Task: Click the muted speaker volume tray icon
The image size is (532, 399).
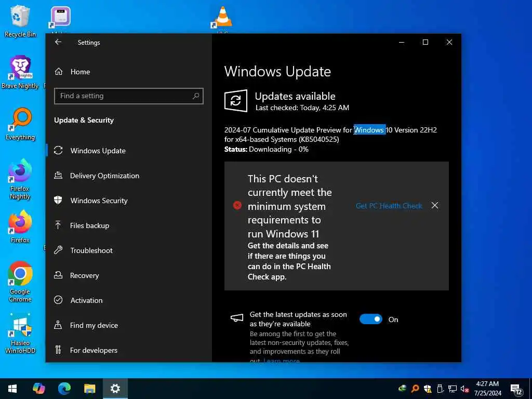Action: pyautogui.click(x=464, y=389)
